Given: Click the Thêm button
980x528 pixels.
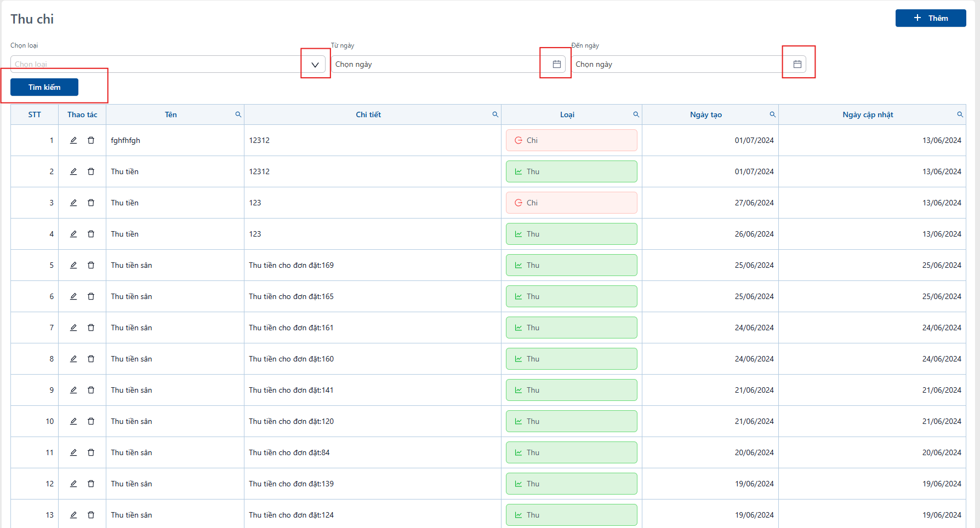Looking at the screenshot, I should coord(931,18).
